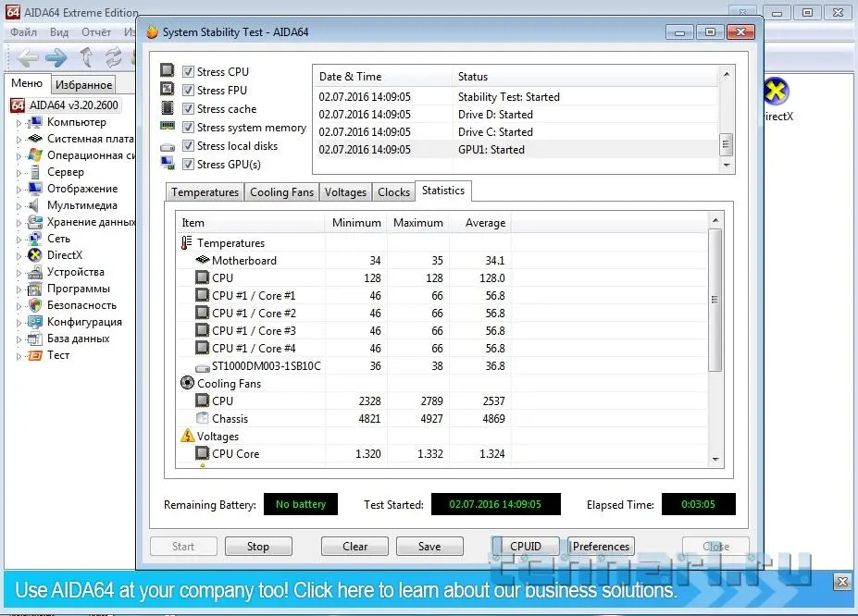Image resolution: width=858 pixels, height=616 pixels.
Task: Expand the Системная плата tree node
Action: tap(19, 140)
